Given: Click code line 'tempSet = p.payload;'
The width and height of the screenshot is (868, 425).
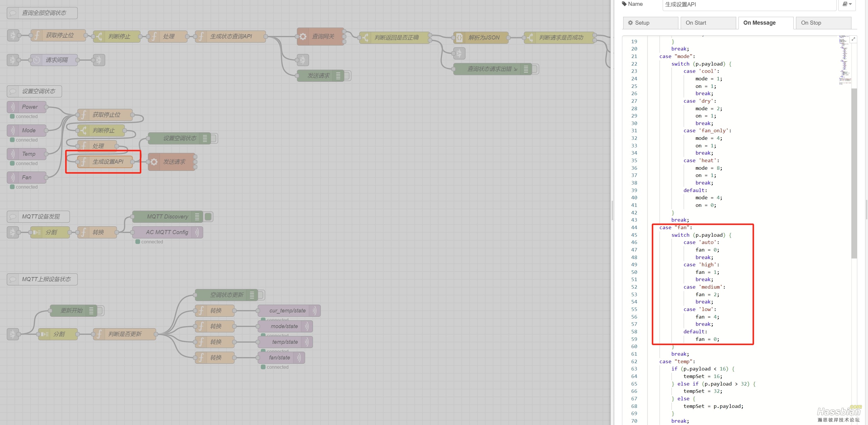Looking at the screenshot, I should coord(713,406).
